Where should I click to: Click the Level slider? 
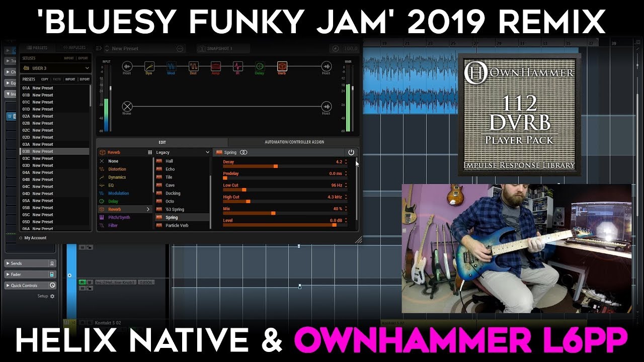point(284,225)
